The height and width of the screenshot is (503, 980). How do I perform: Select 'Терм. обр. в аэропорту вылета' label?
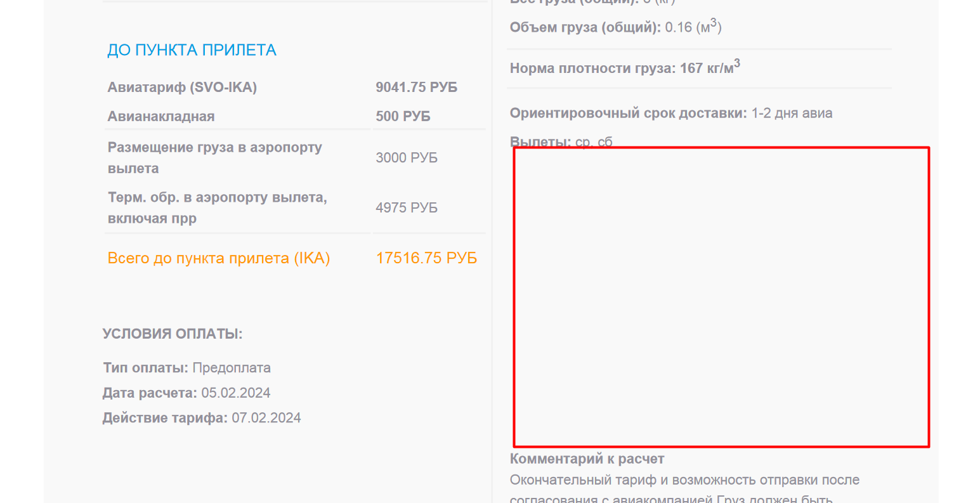218,208
